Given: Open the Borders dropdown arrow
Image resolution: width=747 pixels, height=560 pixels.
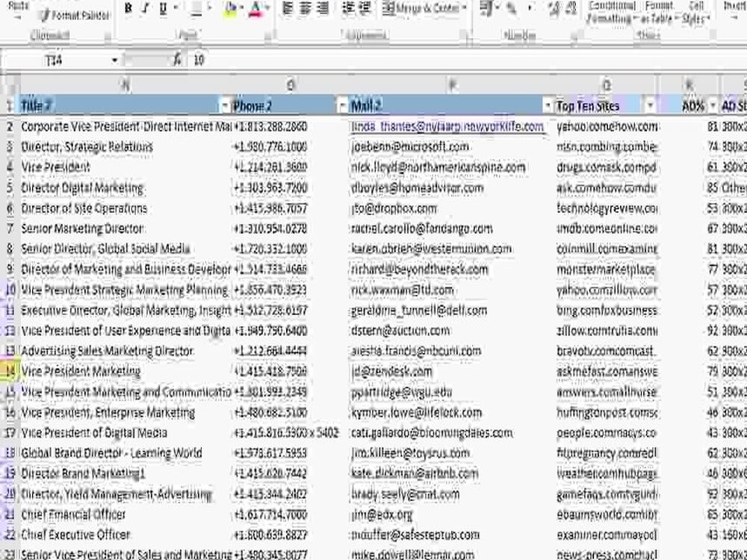Looking at the screenshot, I should (x=210, y=8).
